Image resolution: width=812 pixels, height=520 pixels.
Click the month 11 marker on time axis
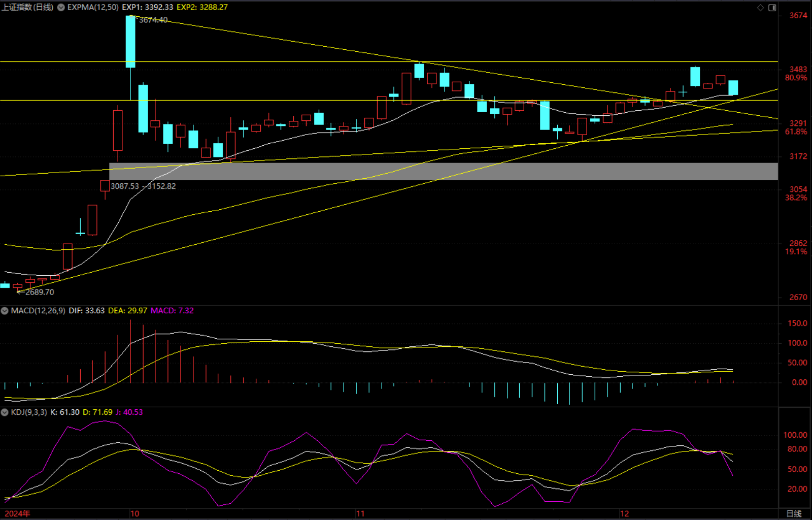(x=360, y=513)
